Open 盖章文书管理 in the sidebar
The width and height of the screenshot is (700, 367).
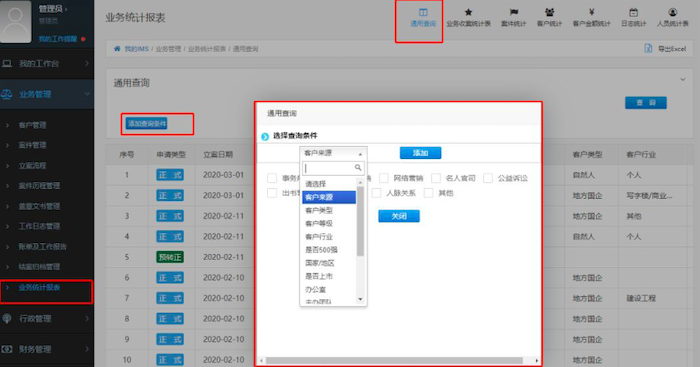point(39,206)
